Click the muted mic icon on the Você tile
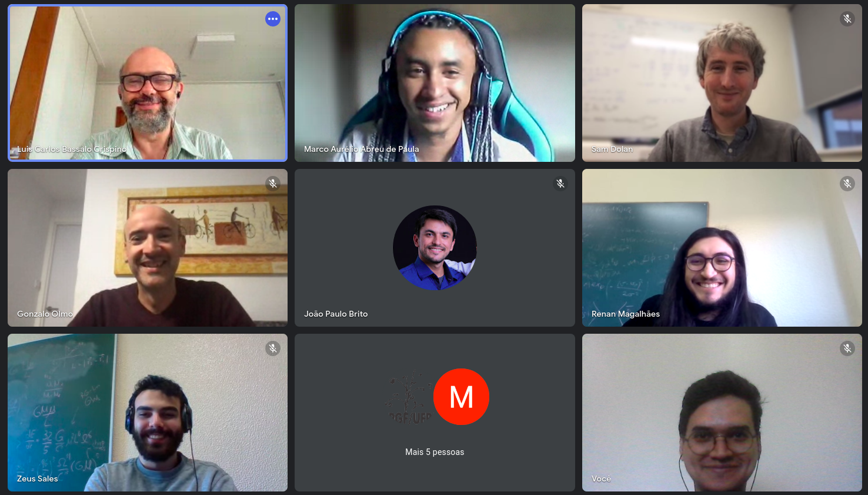868x495 pixels. [x=847, y=348]
